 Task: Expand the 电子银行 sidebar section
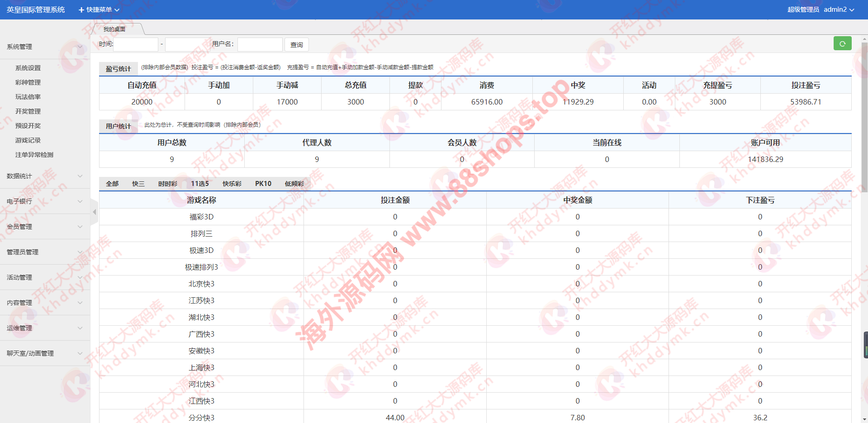tap(44, 201)
